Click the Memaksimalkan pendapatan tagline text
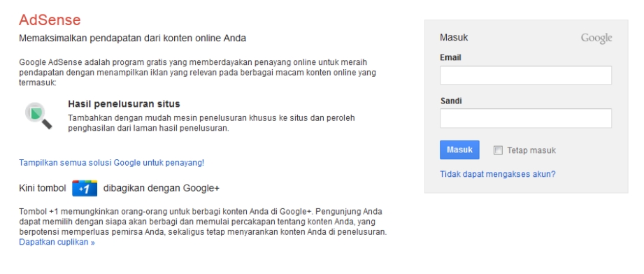 (x=133, y=38)
